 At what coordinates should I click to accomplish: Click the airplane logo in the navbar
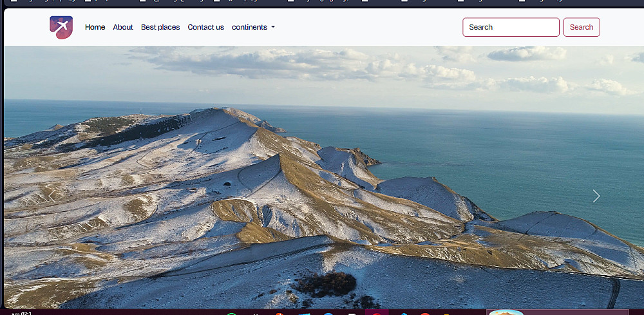click(x=61, y=27)
